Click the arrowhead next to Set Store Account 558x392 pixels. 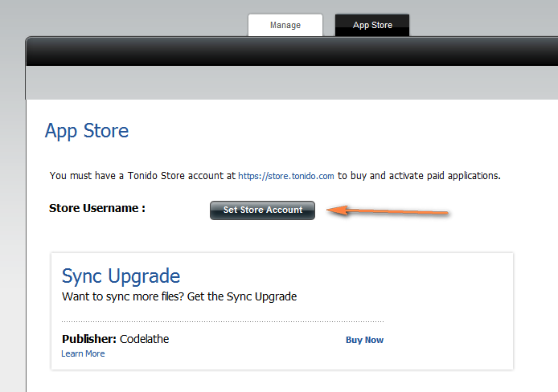click(337, 210)
